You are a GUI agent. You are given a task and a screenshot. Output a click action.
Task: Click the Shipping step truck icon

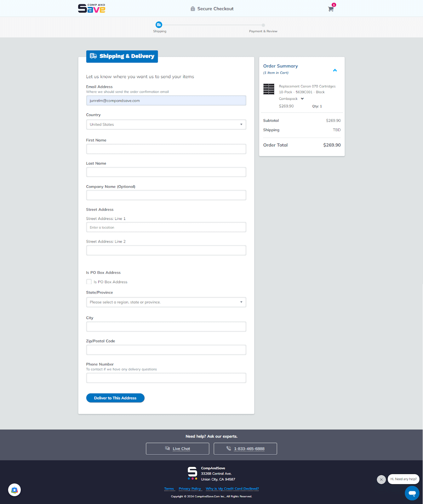(x=159, y=25)
